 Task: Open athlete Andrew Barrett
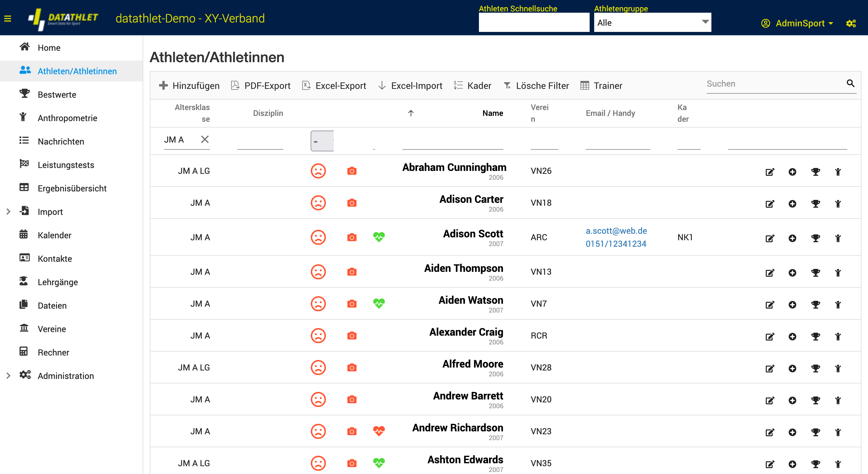(468, 396)
